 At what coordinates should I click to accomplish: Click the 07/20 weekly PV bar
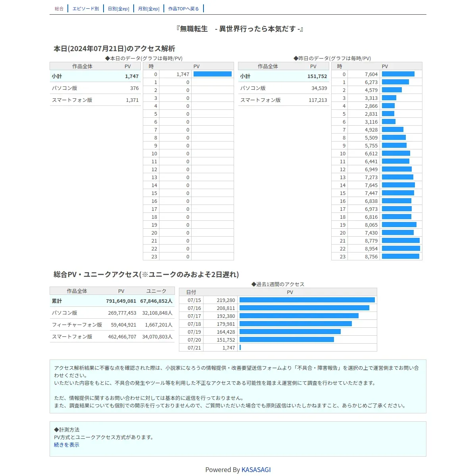[x=287, y=340]
